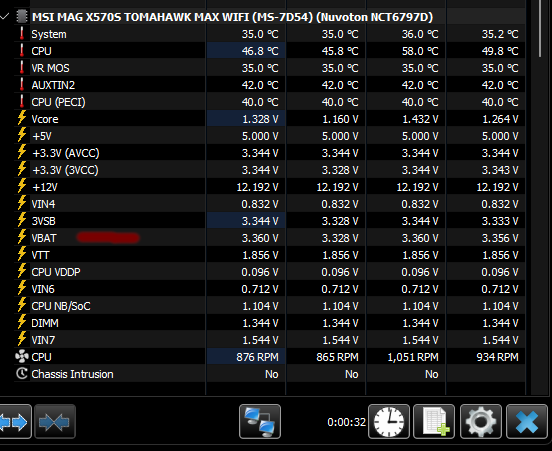Click the CPU fan maximum value 1,051 RPM

pos(413,357)
